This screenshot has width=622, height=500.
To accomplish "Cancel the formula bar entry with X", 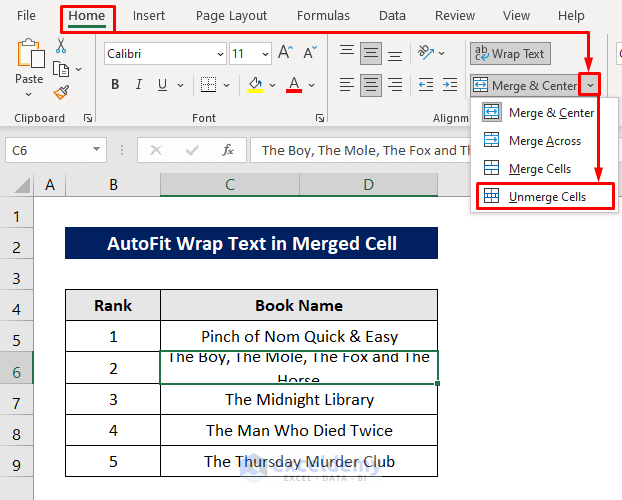I will 156,150.
